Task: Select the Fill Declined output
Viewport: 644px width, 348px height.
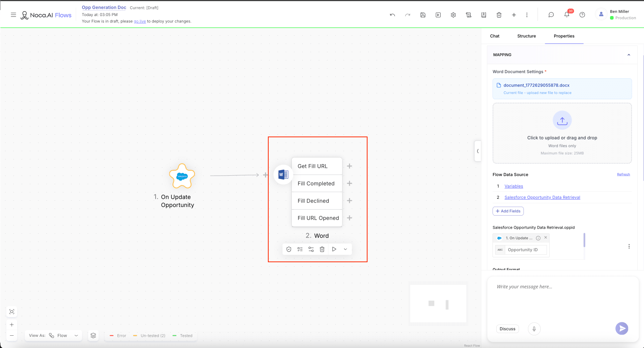Action: 317,201
